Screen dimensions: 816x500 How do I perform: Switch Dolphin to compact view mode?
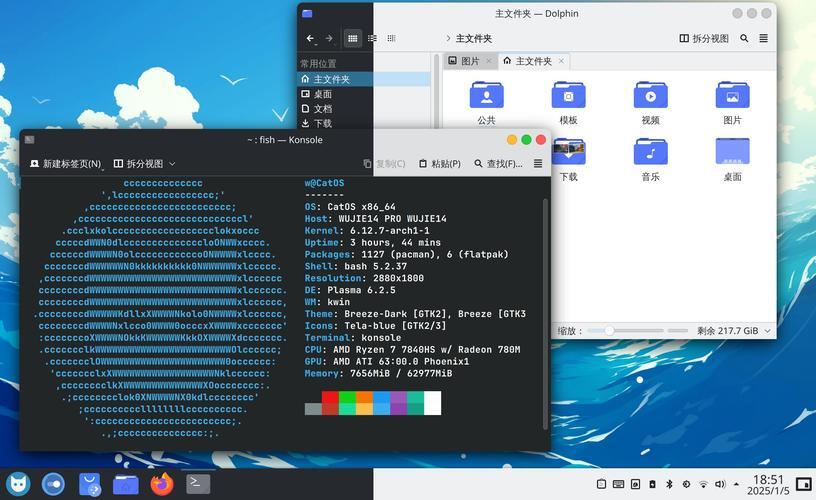click(372, 39)
